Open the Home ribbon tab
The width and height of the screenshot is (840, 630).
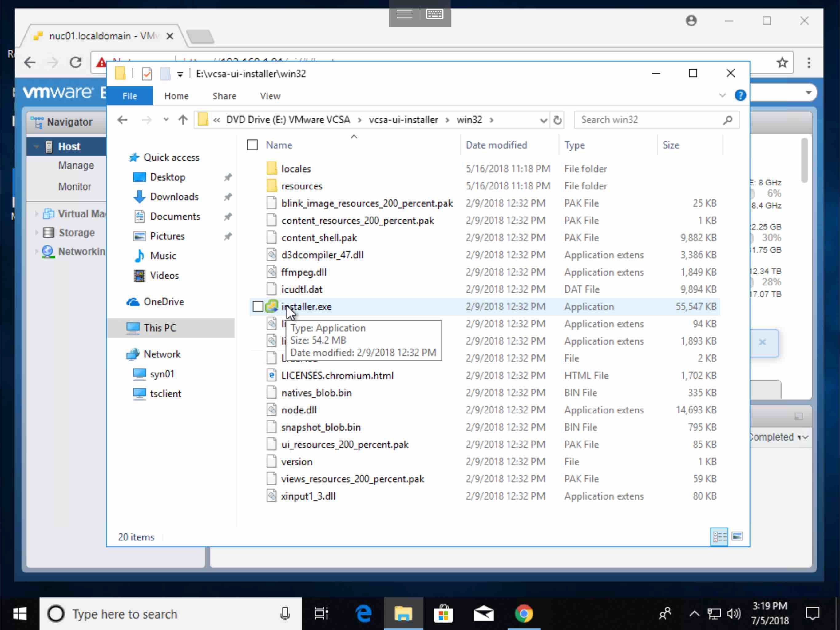coord(176,96)
